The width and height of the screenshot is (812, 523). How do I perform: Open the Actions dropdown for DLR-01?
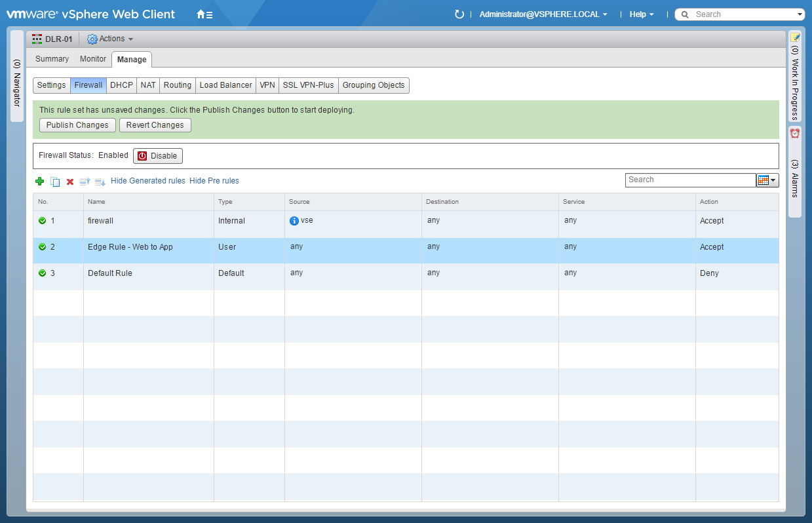[110, 39]
